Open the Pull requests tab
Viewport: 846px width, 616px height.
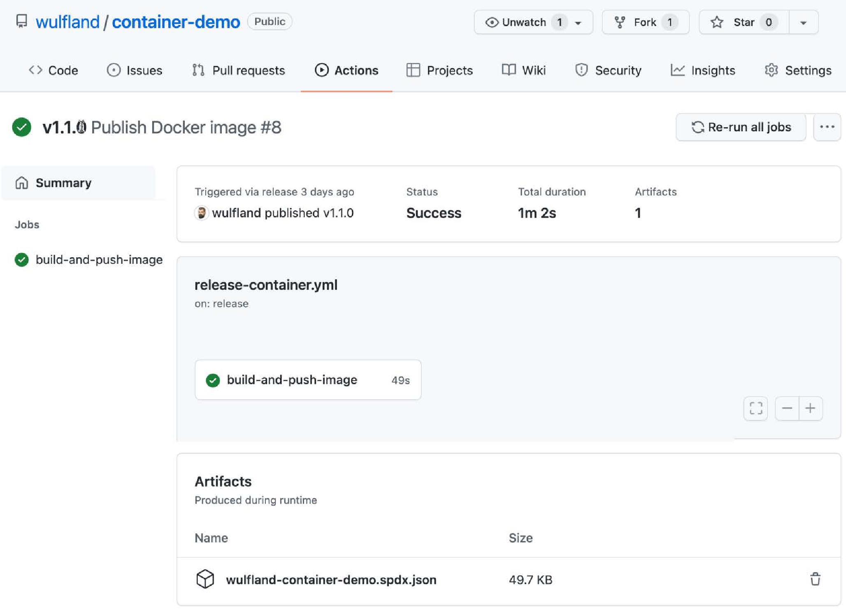pyautogui.click(x=239, y=70)
